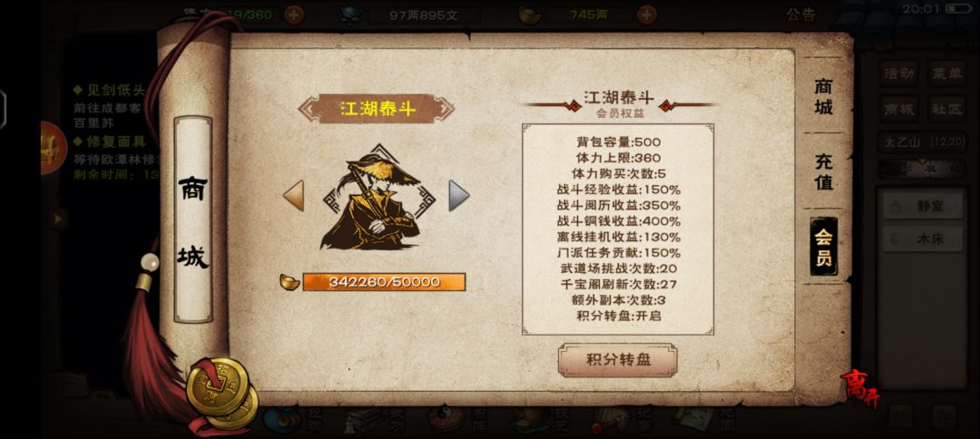Viewport: 980px width, 439px height.
Task: Click the plus icon next to stamina counter
Action: (x=294, y=15)
